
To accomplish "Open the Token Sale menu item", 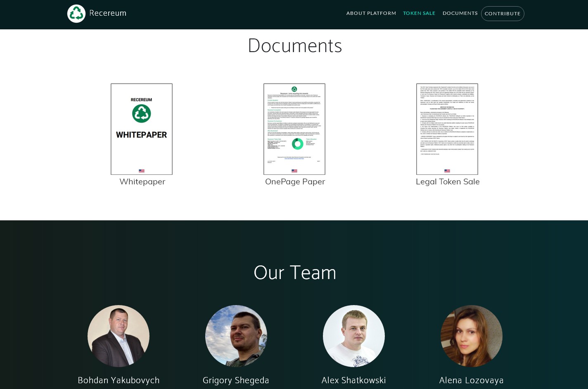I will tap(419, 13).
